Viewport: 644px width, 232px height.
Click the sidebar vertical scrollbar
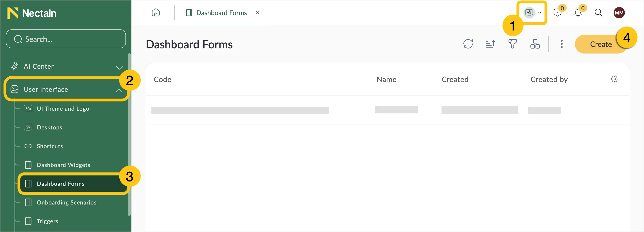129,134
